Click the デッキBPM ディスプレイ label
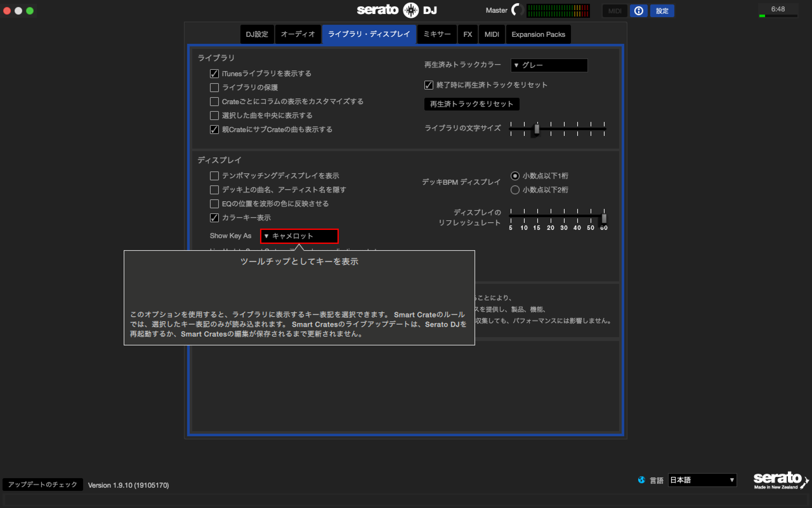Viewport: 812px width, 508px height. [x=461, y=182]
